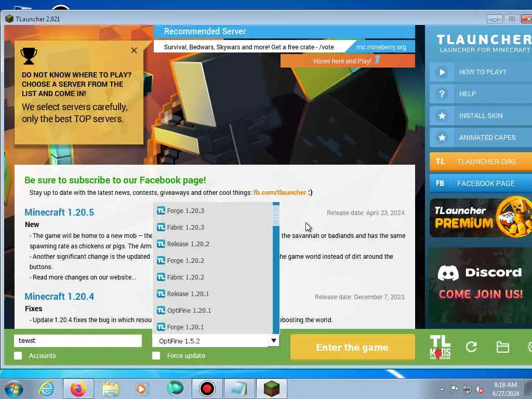The height and width of the screenshot is (399, 532).
Task: Click the muted volume tray icon
Action: [480, 390]
